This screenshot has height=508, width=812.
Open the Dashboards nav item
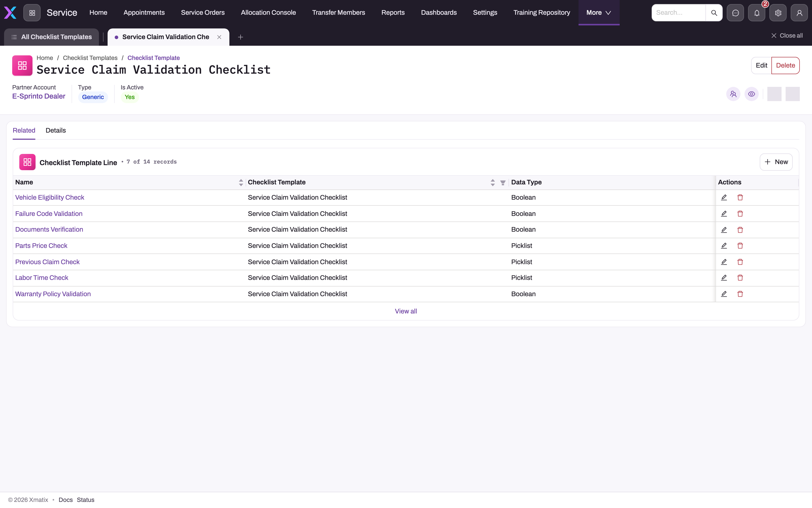[439, 13]
